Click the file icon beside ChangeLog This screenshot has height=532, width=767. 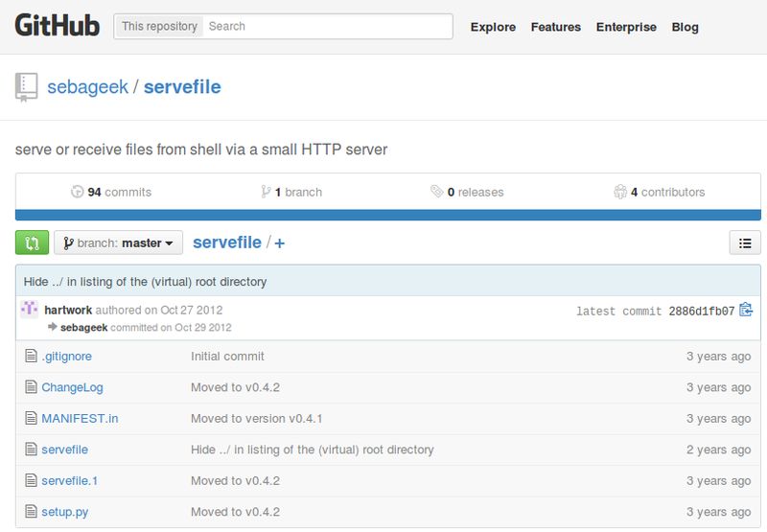click(x=31, y=386)
